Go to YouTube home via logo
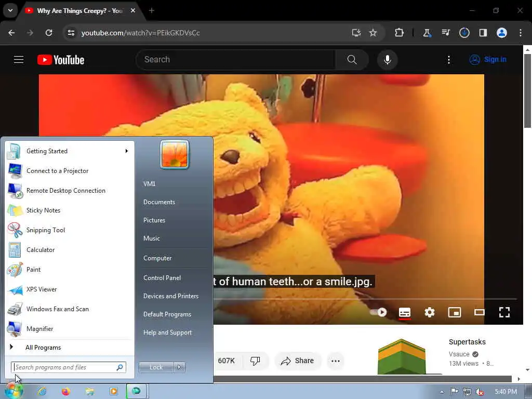The height and width of the screenshot is (399, 532). 61,60
